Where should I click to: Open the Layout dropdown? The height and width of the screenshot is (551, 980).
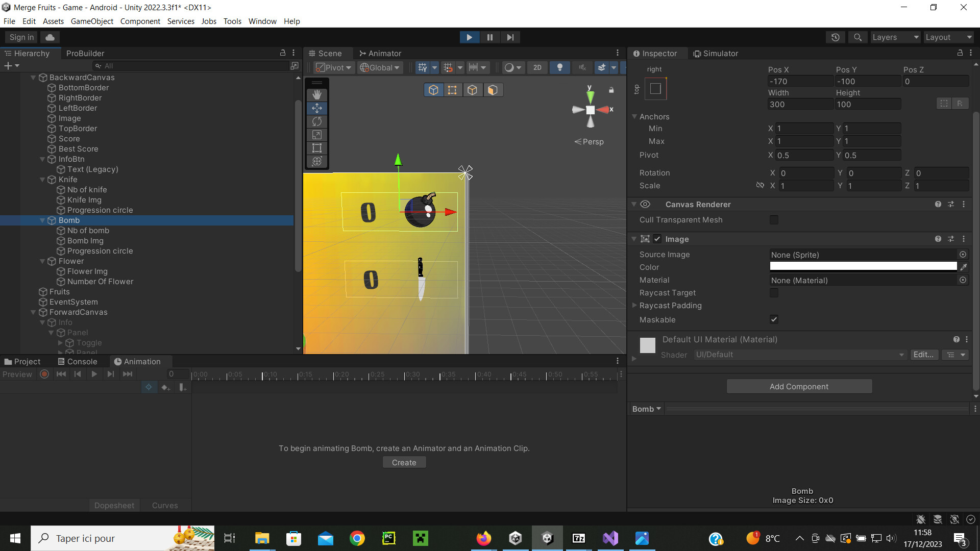pos(949,37)
